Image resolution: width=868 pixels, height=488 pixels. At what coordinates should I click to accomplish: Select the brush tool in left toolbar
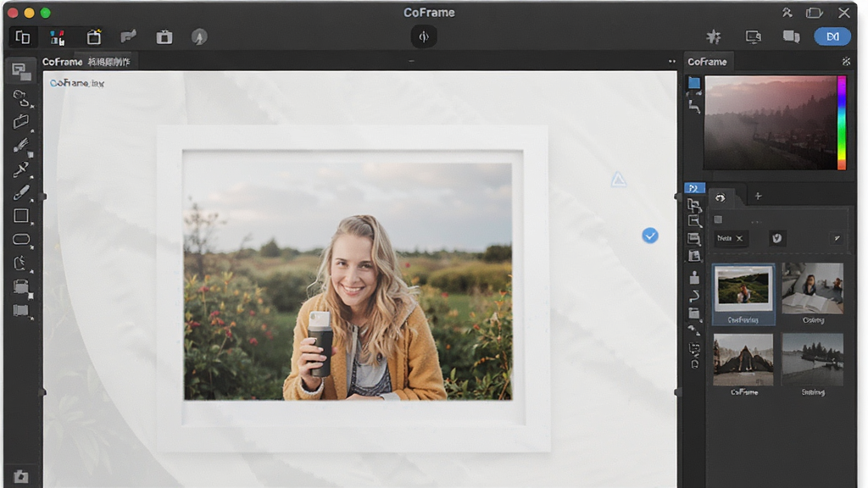[21, 146]
